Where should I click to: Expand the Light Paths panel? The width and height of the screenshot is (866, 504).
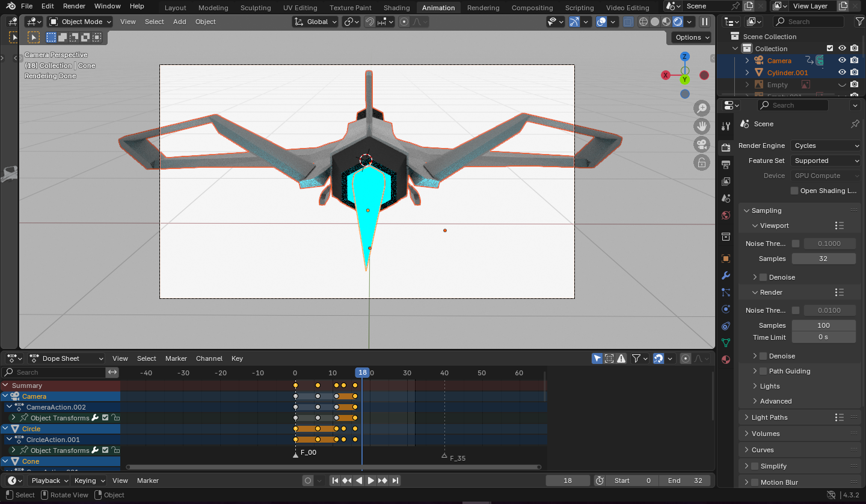tap(769, 417)
